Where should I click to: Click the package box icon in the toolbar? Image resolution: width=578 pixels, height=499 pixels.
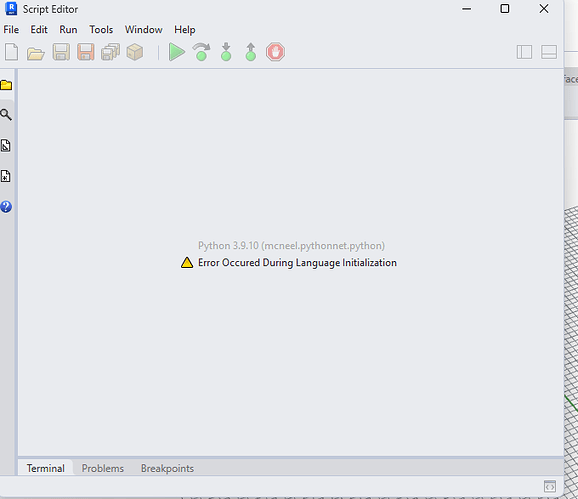[x=135, y=52]
